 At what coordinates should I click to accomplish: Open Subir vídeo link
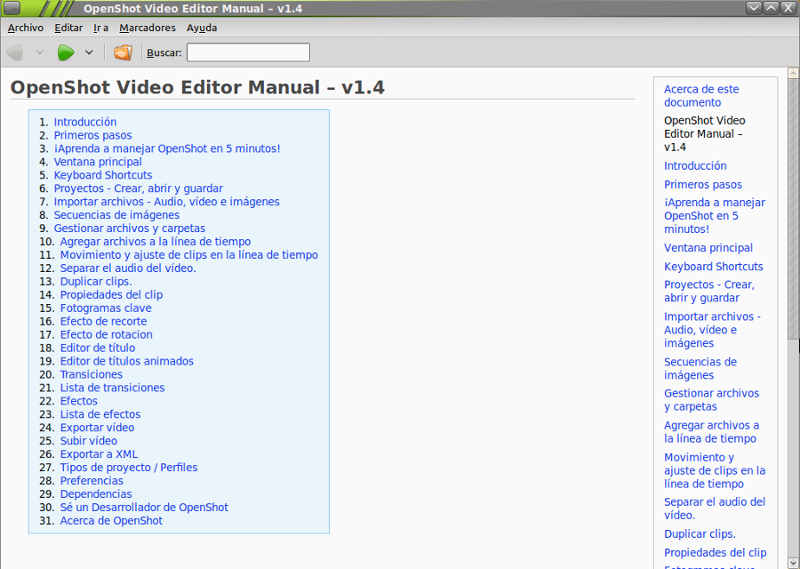[89, 440]
